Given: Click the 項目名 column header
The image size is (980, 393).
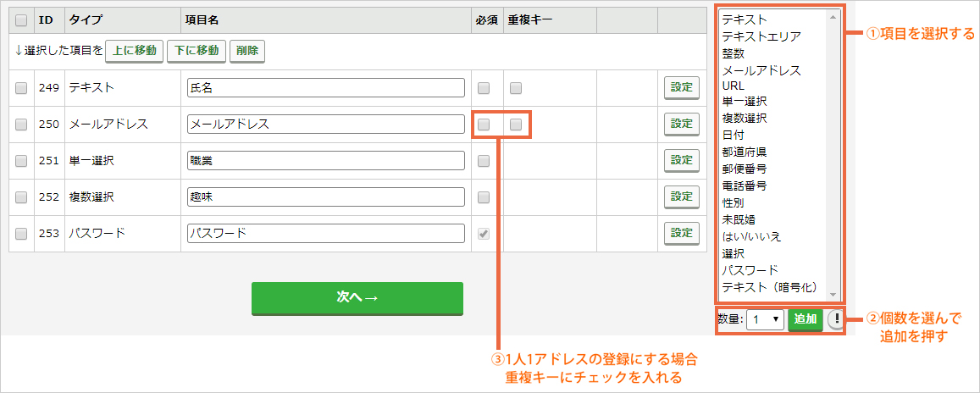Looking at the screenshot, I should click(x=202, y=19).
